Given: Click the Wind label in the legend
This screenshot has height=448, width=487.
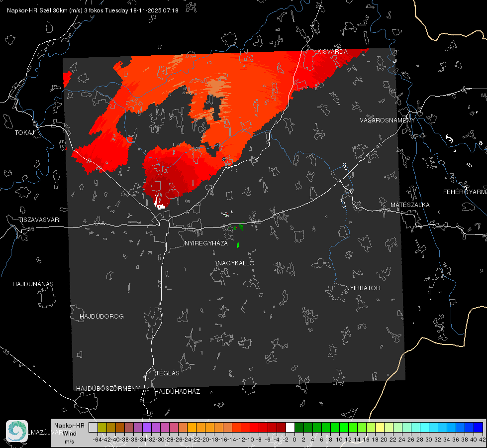Looking at the screenshot, I should tap(70, 433).
